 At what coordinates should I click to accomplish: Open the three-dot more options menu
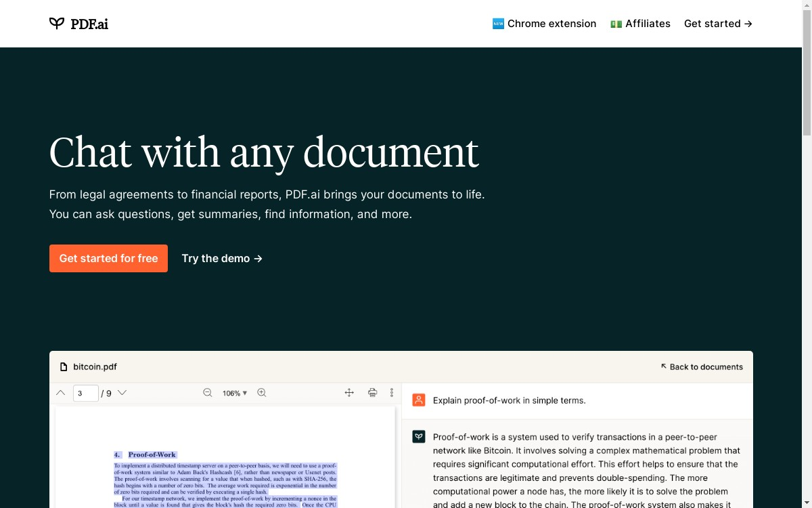pos(391,393)
